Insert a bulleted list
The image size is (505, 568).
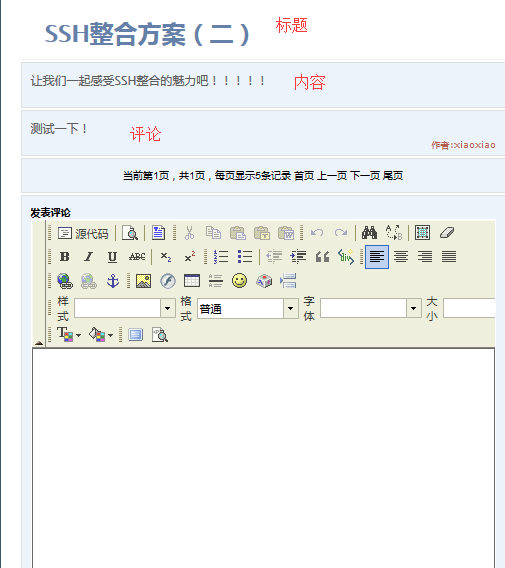coord(245,257)
